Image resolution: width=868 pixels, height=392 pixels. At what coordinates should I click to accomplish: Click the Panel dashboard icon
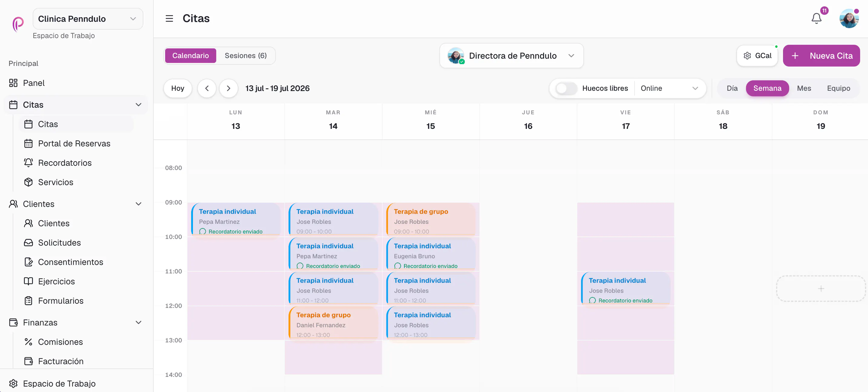click(13, 83)
